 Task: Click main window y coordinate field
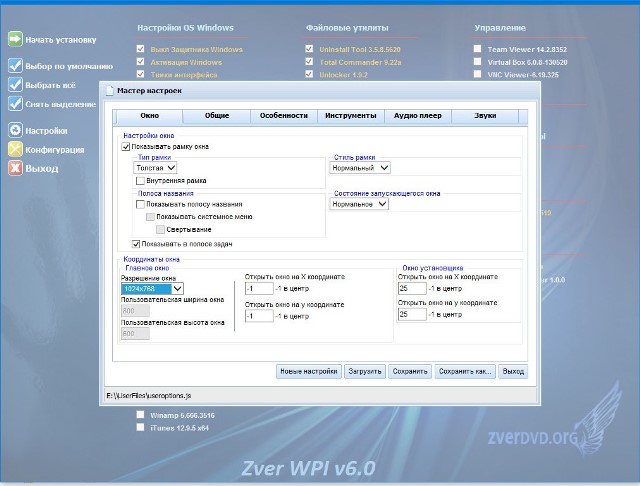[259, 316]
